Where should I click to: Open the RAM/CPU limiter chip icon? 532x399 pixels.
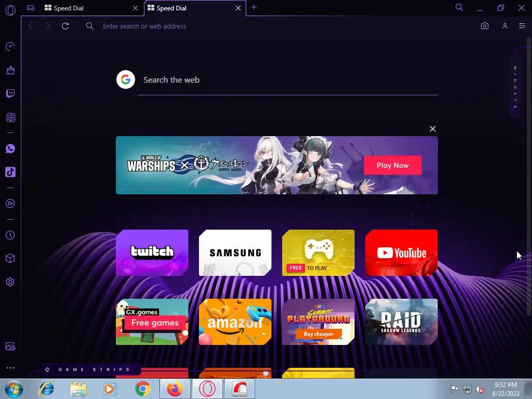point(10,117)
